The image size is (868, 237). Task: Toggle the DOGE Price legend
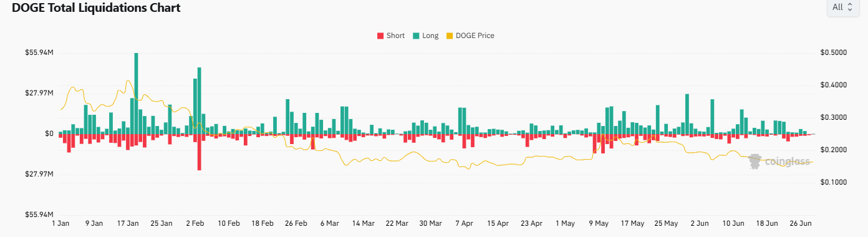point(470,36)
